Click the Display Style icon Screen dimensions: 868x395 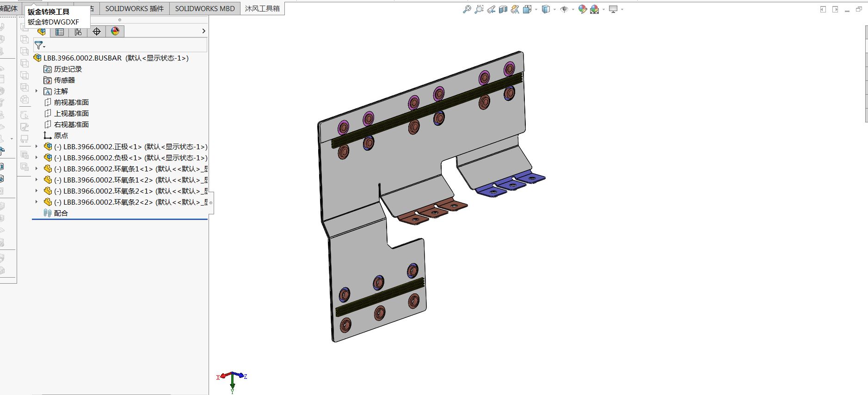pyautogui.click(x=546, y=9)
